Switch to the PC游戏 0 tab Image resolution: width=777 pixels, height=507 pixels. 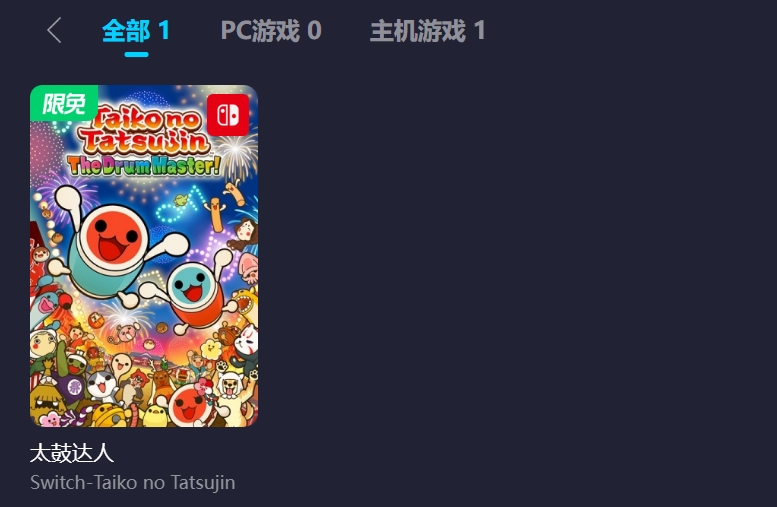(x=271, y=31)
